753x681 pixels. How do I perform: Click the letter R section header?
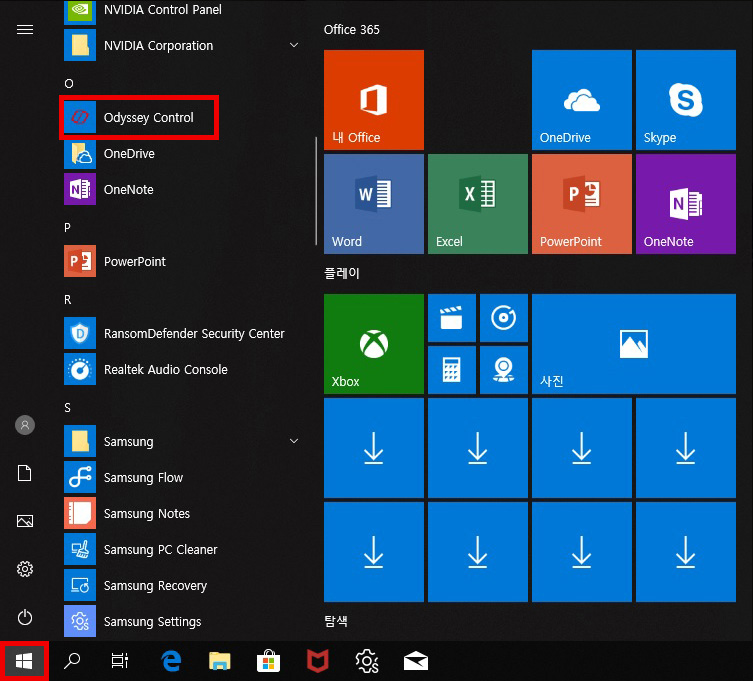[68, 299]
